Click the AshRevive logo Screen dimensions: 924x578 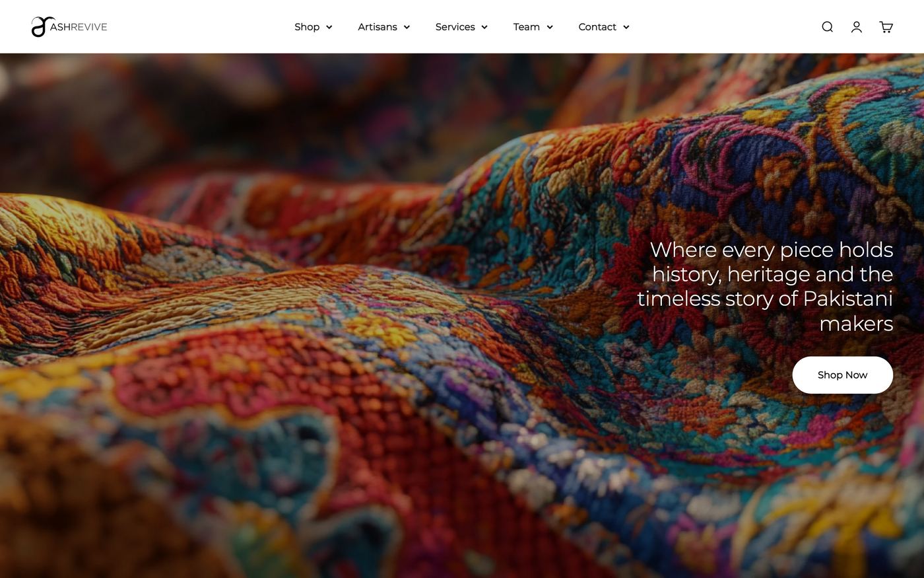click(69, 27)
